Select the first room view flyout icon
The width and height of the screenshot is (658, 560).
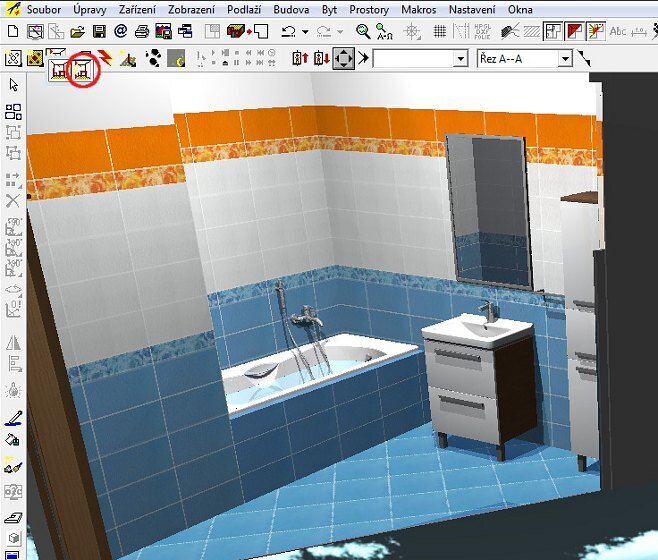58,70
